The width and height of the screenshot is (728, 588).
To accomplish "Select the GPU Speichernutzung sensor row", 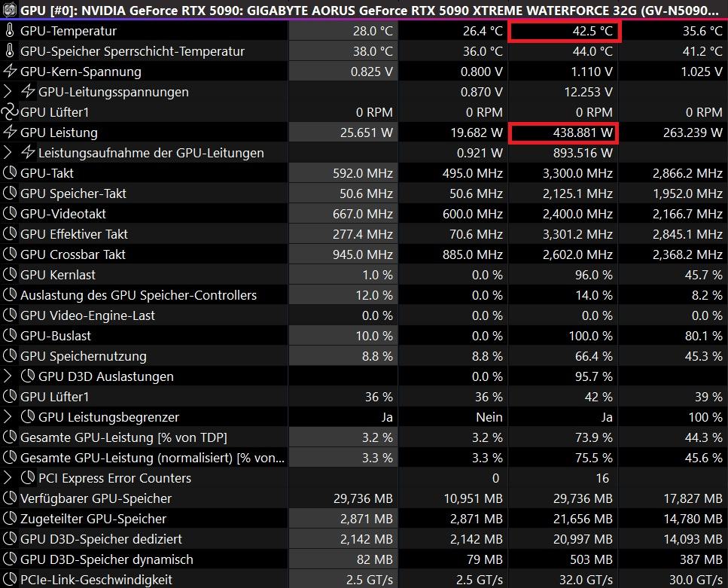I will click(x=83, y=356).
